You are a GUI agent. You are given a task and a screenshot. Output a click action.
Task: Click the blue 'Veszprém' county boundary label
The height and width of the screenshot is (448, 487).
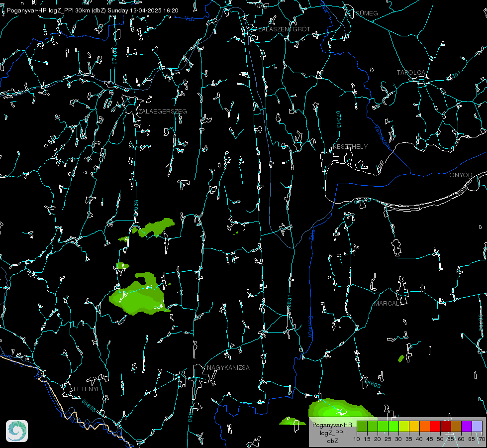coord(382,136)
